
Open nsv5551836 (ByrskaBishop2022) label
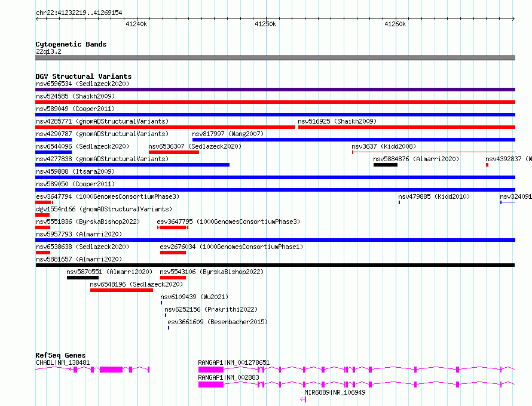[x=88, y=222]
